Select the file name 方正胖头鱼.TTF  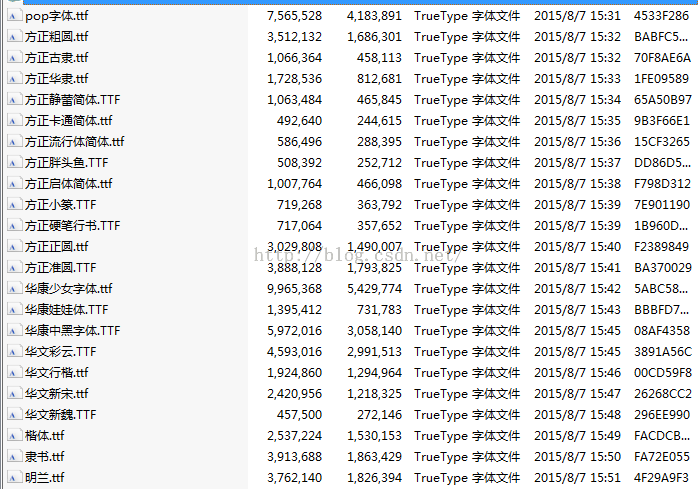tap(67, 163)
